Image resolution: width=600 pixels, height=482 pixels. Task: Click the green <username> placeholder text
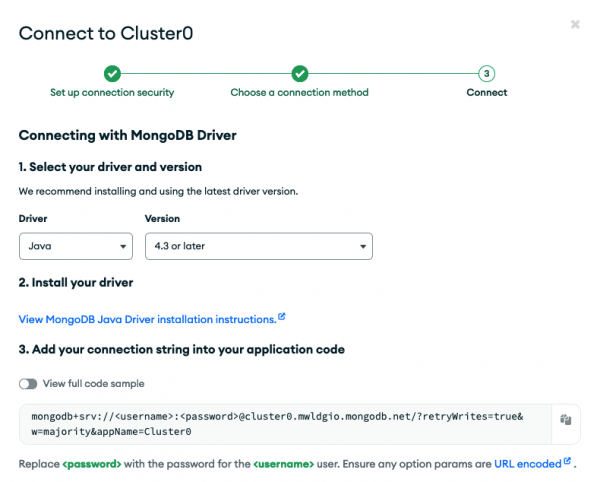point(286,463)
